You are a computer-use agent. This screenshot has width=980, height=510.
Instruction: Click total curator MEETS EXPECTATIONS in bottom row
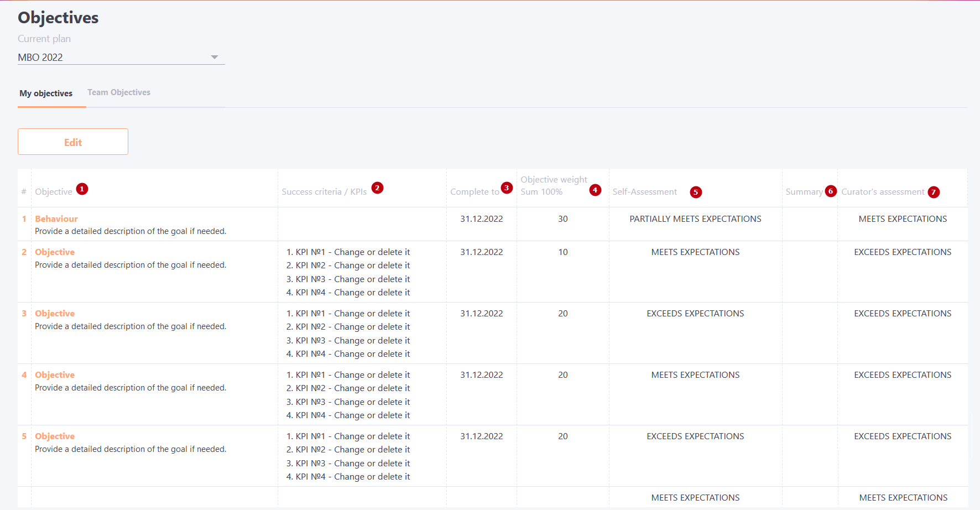pos(903,498)
